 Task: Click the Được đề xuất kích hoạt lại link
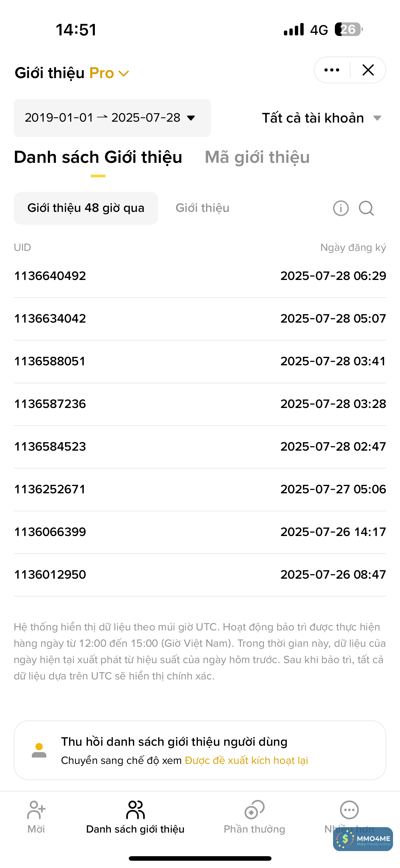tap(246, 761)
